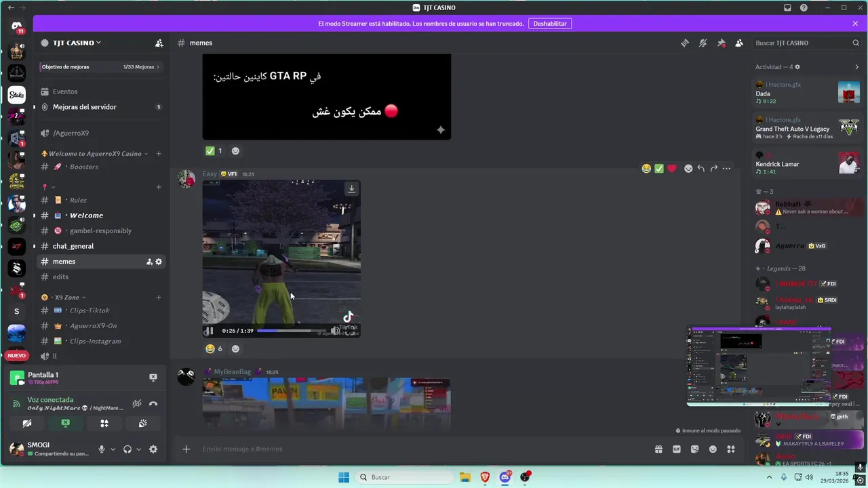Expand the Actividad panel arrow
Screen dimensions: 868x488
pos(856,67)
